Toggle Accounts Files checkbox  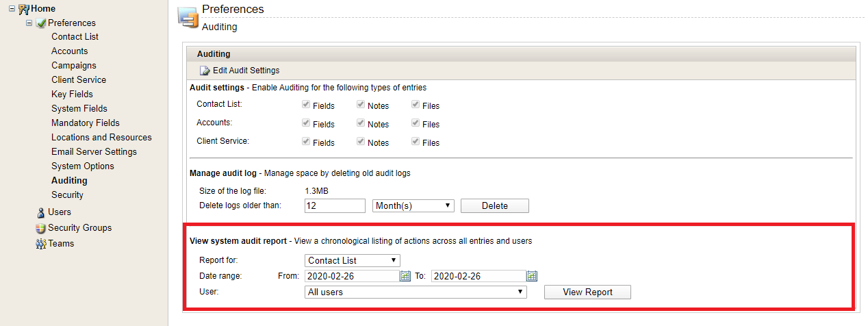tap(416, 123)
